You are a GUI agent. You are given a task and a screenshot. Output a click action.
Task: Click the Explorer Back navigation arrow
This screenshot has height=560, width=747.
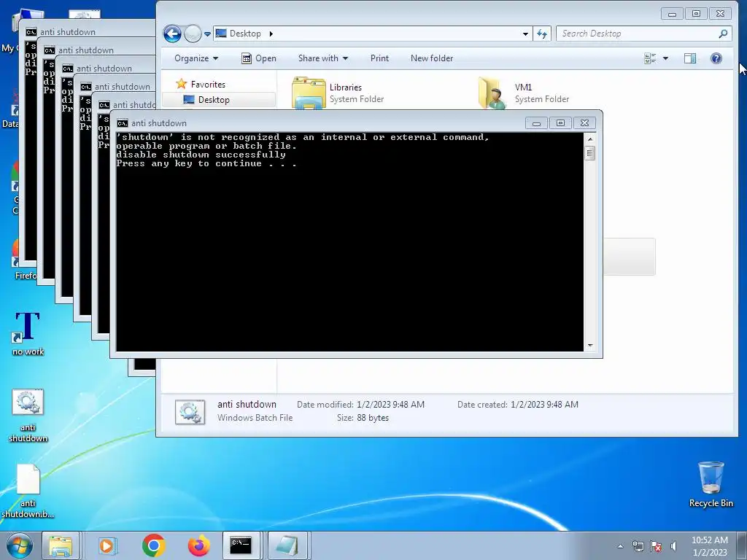[x=172, y=34]
